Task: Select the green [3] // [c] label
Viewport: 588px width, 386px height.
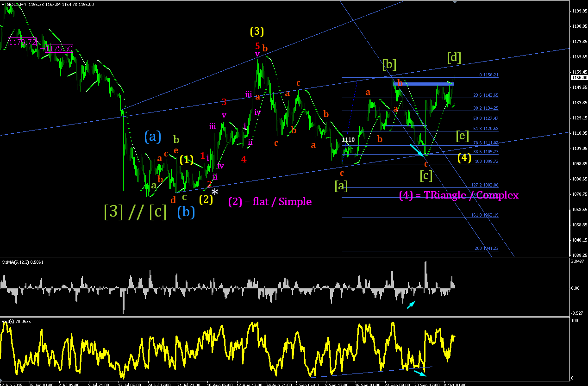Action: click(x=135, y=212)
